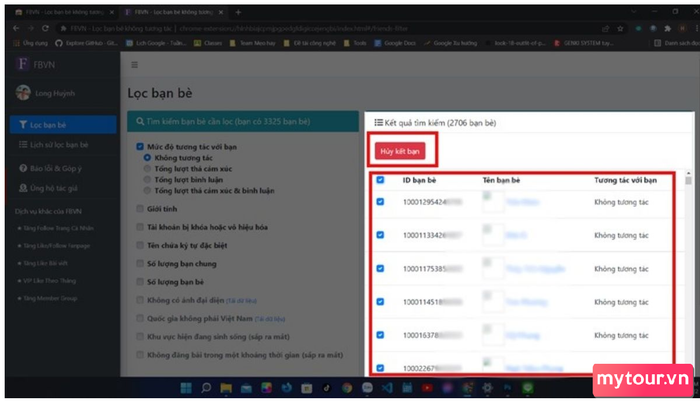Open the Tăng Like/Follow Fanpage link
Viewport: 700px width, 405px height.
pyautogui.click(x=57, y=246)
